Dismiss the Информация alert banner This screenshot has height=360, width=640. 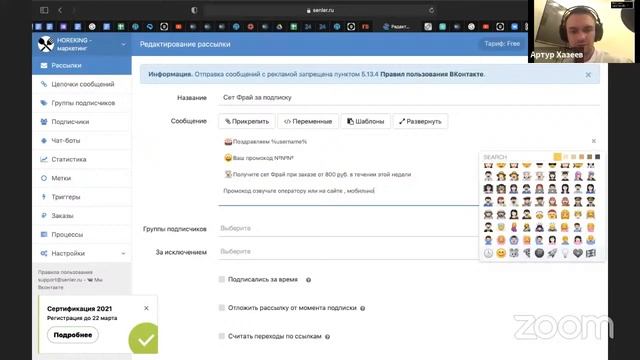click(588, 75)
